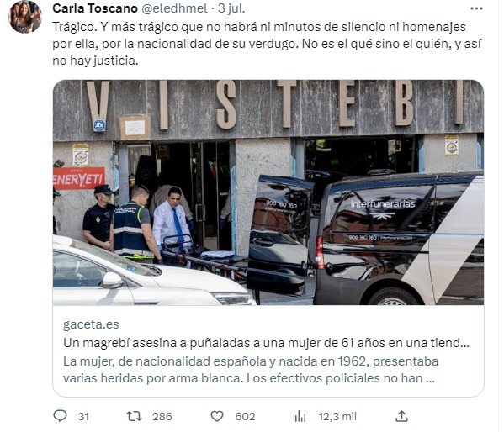Like the tweet with the heart icon

tap(217, 416)
